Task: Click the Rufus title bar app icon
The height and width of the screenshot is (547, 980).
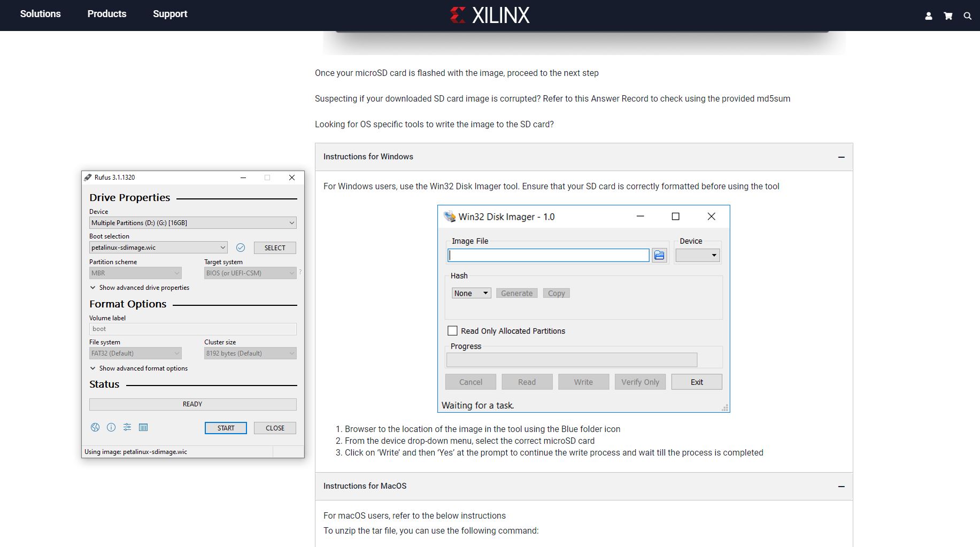Action: tap(88, 178)
